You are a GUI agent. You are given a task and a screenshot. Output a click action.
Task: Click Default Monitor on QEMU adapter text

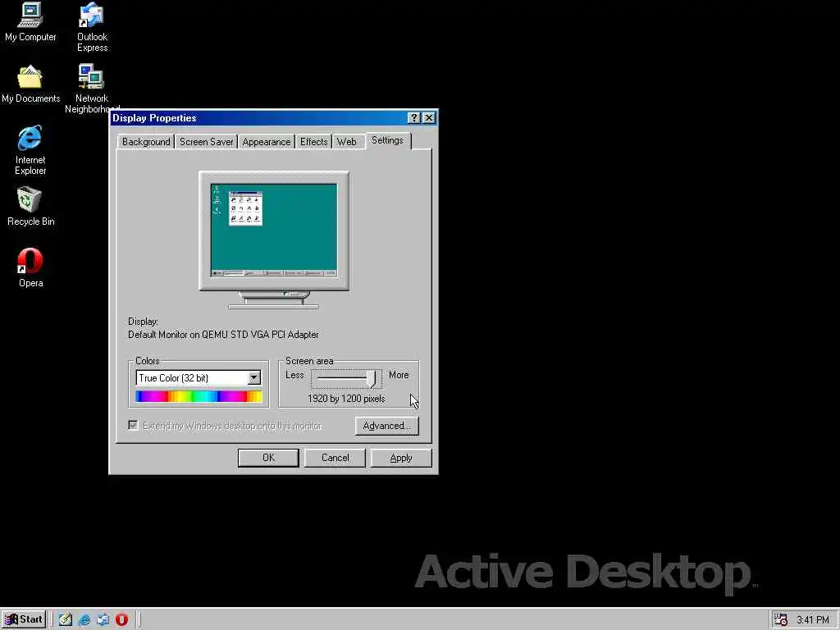[223, 335]
